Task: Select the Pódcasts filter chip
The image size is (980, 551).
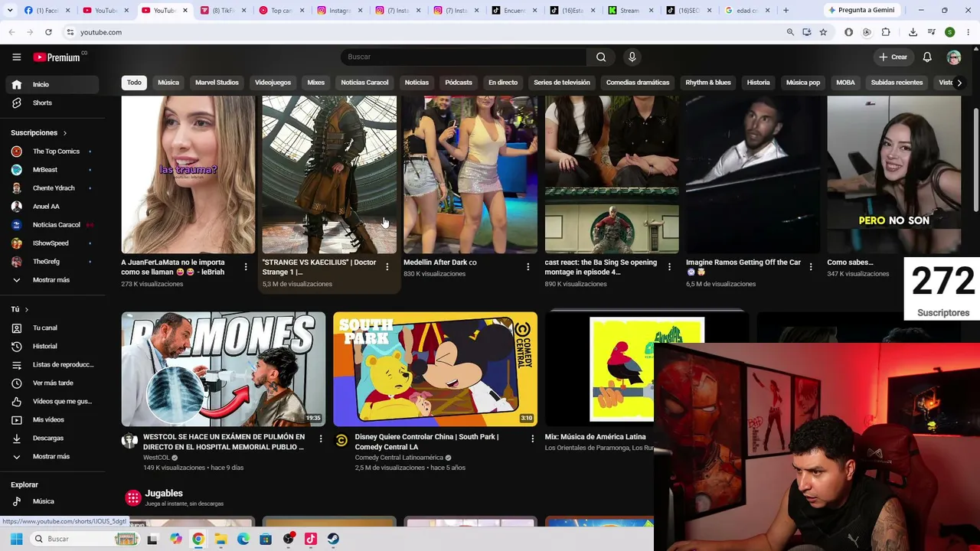Action: point(459,83)
